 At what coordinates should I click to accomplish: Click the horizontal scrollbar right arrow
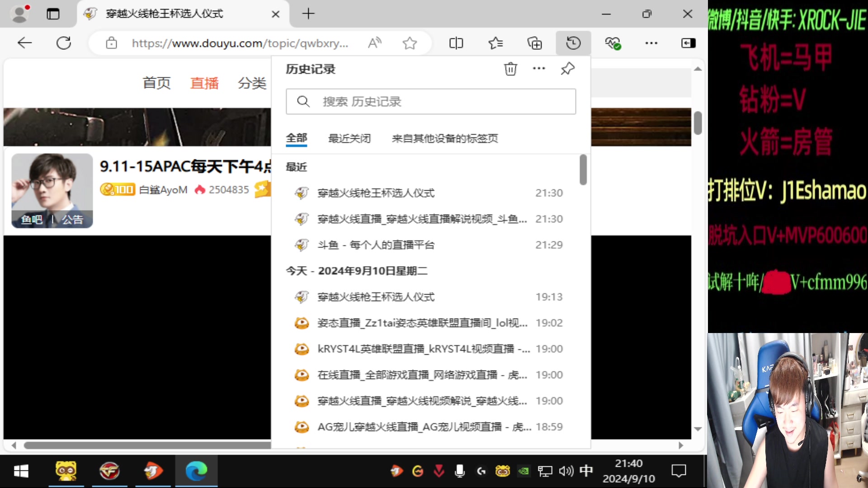click(681, 446)
